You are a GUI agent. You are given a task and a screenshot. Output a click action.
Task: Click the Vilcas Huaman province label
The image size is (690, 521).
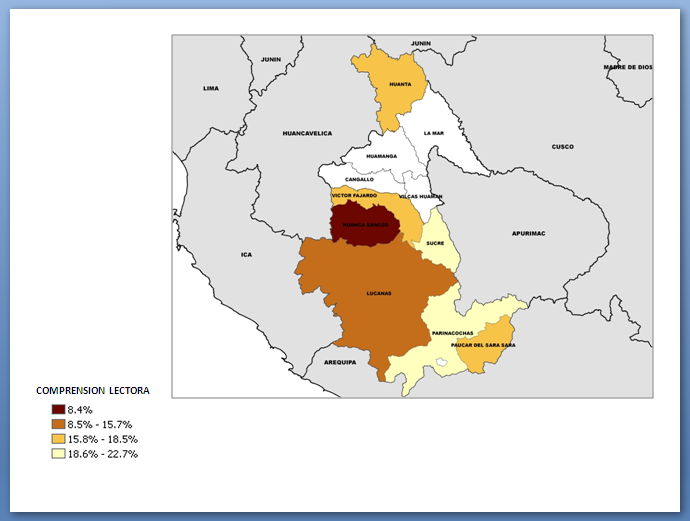pos(420,196)
